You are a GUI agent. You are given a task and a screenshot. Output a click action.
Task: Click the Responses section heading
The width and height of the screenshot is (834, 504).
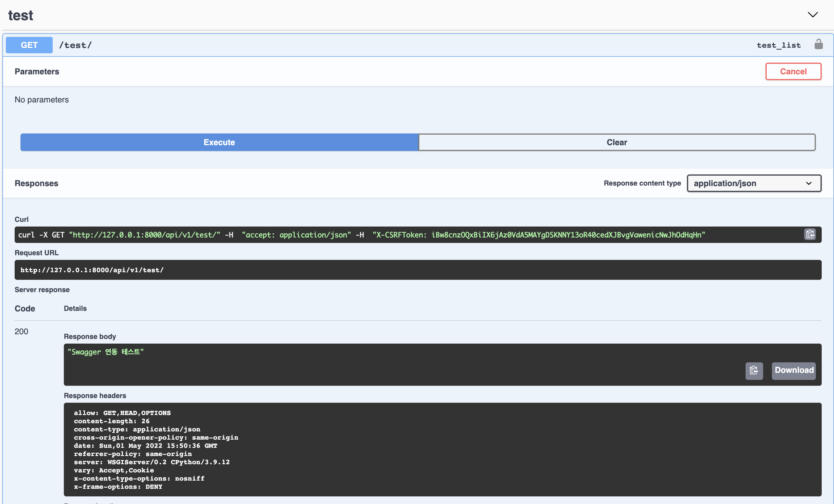pos(36,183)
